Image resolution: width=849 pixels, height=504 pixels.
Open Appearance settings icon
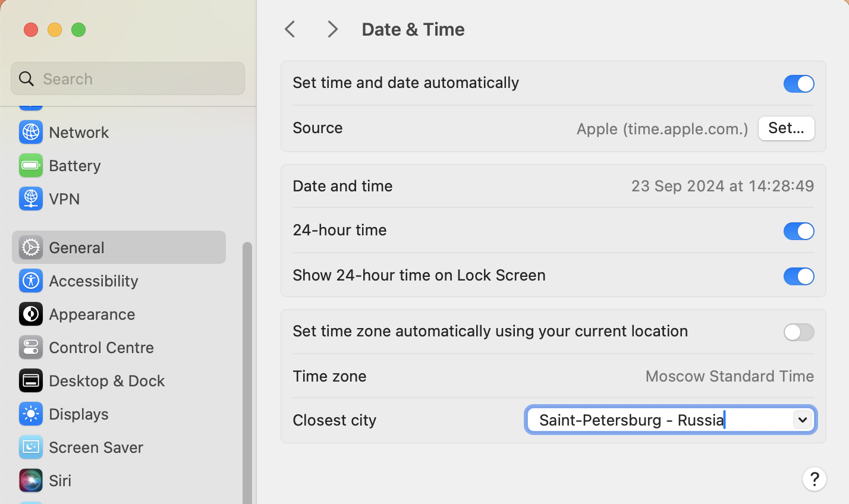pos(30,314)
